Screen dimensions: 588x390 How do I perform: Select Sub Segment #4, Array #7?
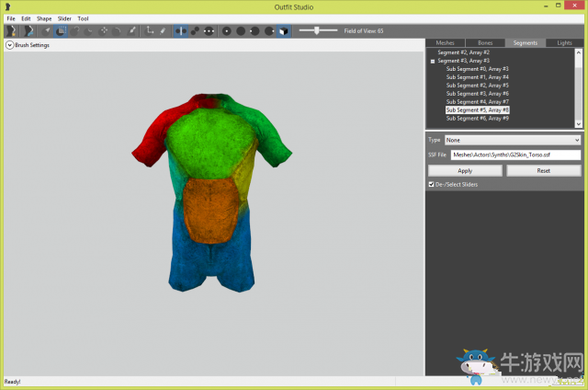coord(478,102)
